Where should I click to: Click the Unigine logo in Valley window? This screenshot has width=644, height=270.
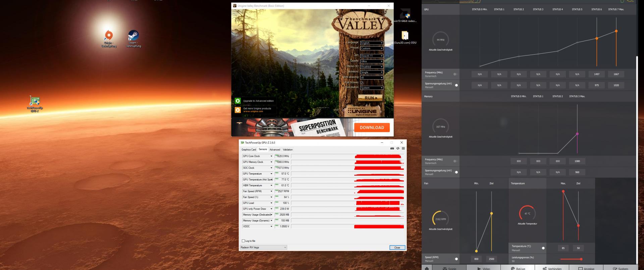(x=362, y=111)
